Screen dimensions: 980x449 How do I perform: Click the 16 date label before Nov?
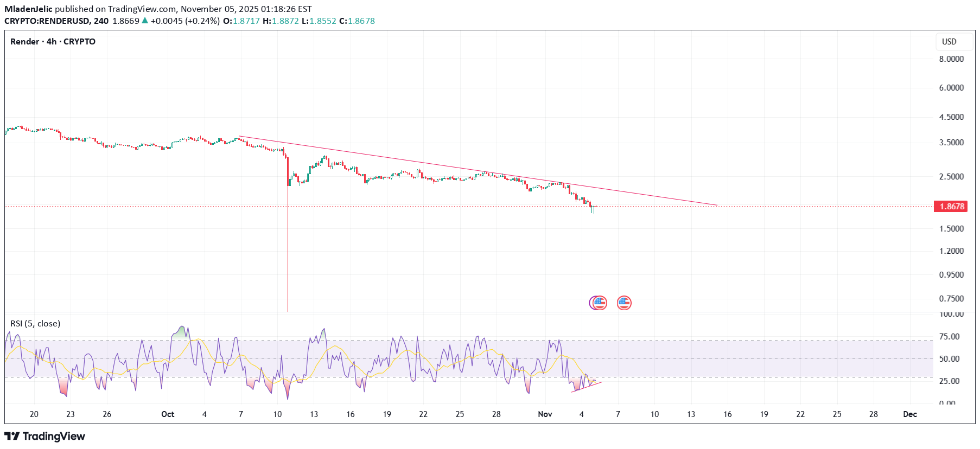pyautogui.click(x=351, y=414)
